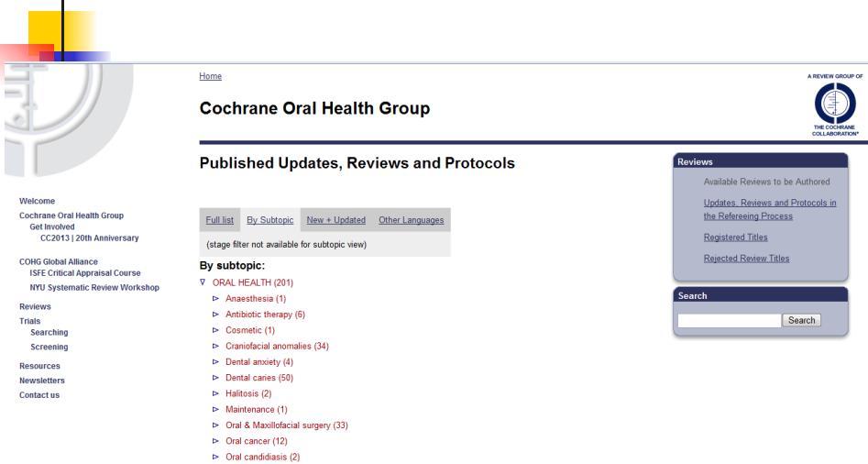This screenshot has width=868, height=464.
Task: Select the Maintenance (1) subtopic
Action: (x=257, y=410)
